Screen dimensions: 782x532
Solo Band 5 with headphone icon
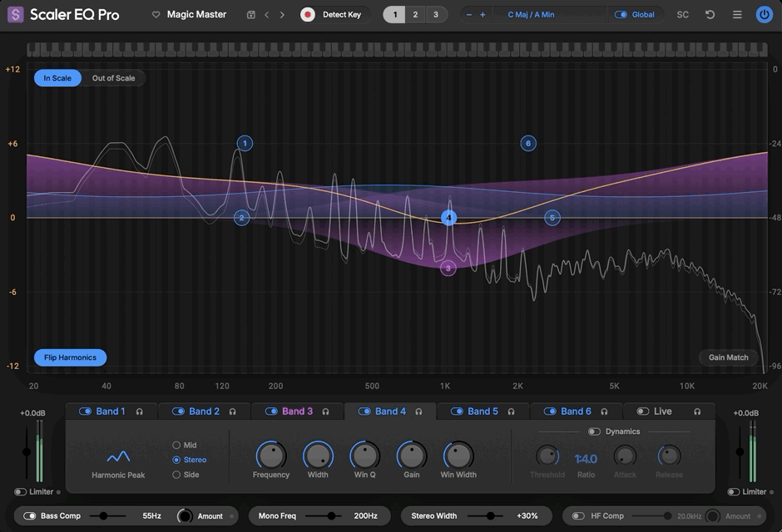click(511, 411)
